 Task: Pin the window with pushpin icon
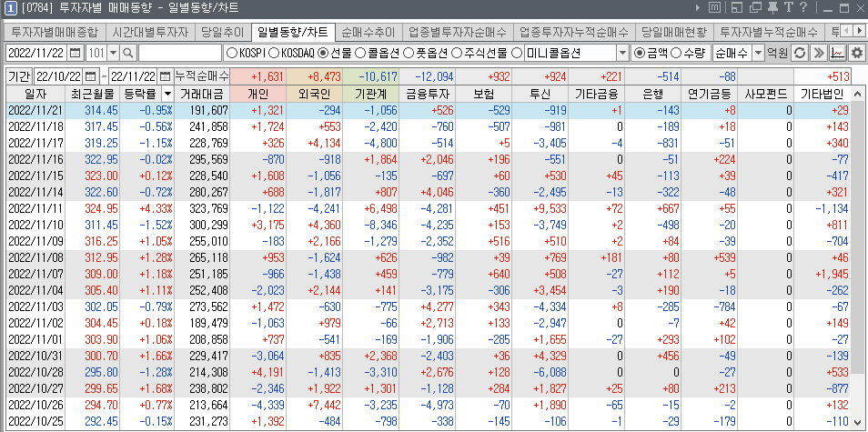tap(772, 9)
